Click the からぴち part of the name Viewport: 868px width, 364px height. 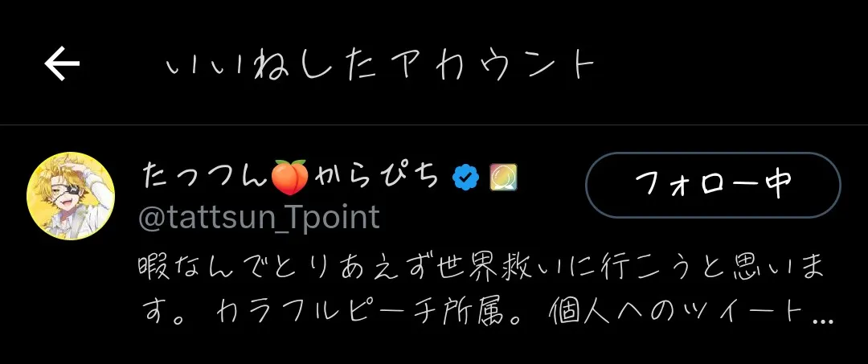[376, 177]
